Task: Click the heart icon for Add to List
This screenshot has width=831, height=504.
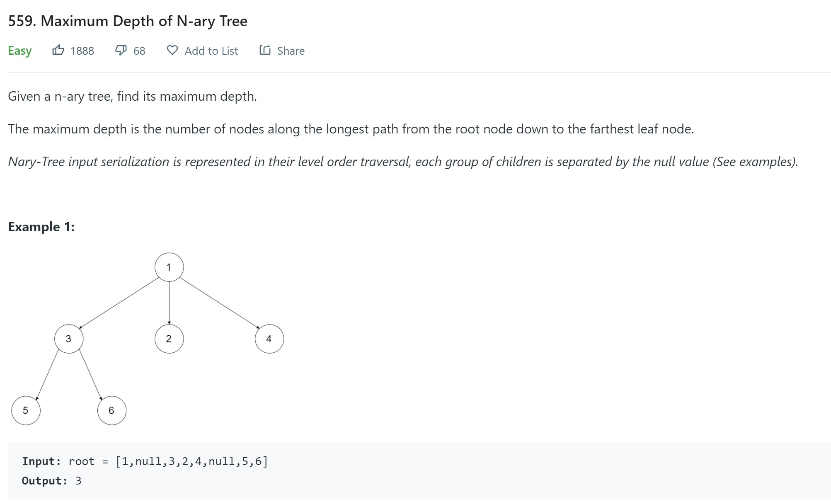Action: 172,50
